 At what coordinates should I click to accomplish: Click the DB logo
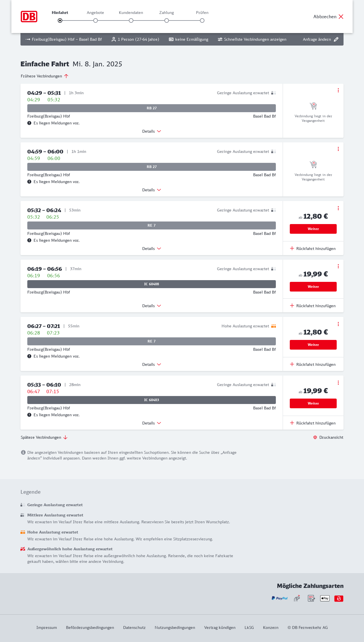pos(29,17)
